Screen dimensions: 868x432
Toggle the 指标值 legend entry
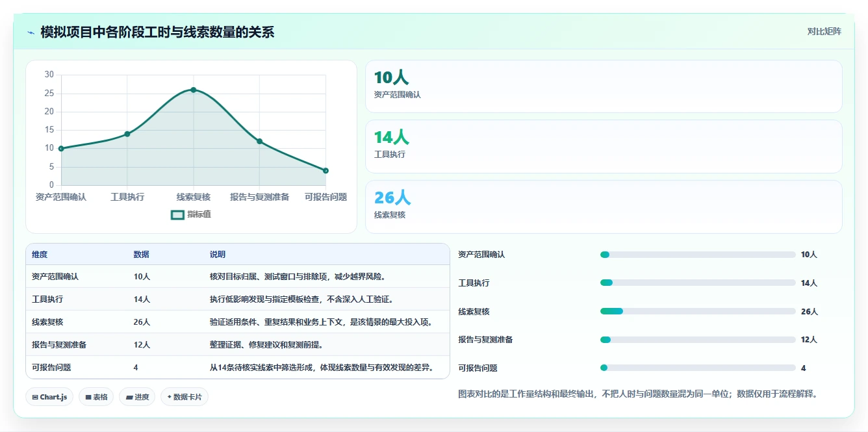(x=191, y=214)
